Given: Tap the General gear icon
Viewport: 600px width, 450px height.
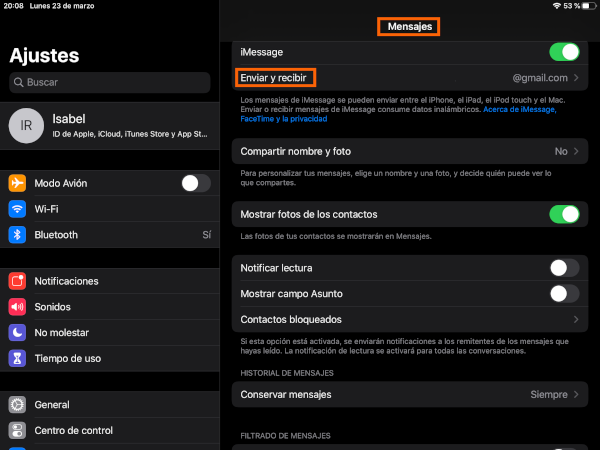Looking at the screenshot, I should tap(17, 405).
